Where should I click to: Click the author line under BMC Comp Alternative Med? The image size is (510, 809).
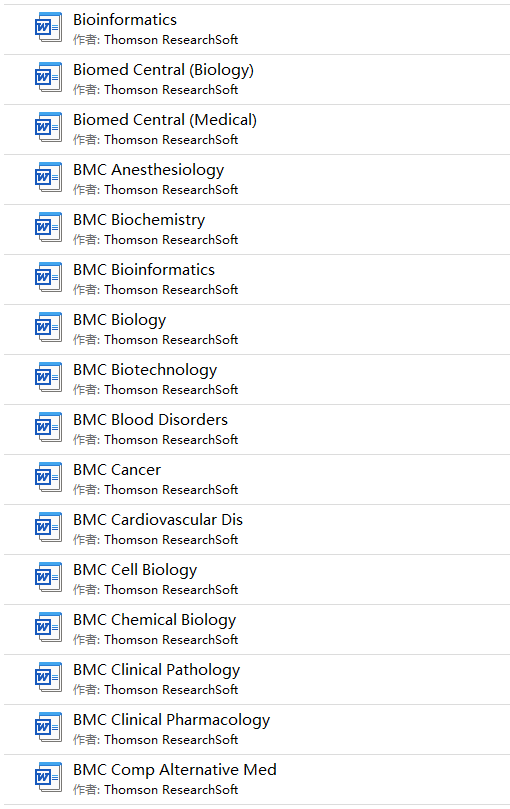point(155,790)
